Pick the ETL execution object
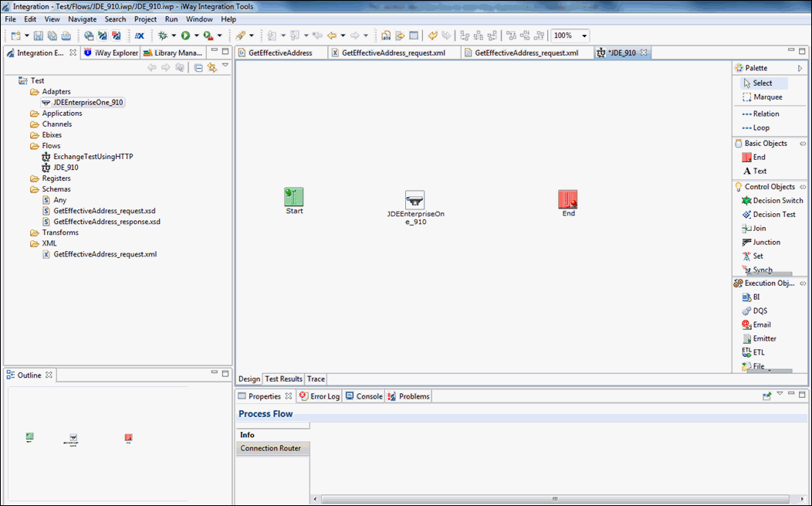812x506 pixels. tap(753, 352)
